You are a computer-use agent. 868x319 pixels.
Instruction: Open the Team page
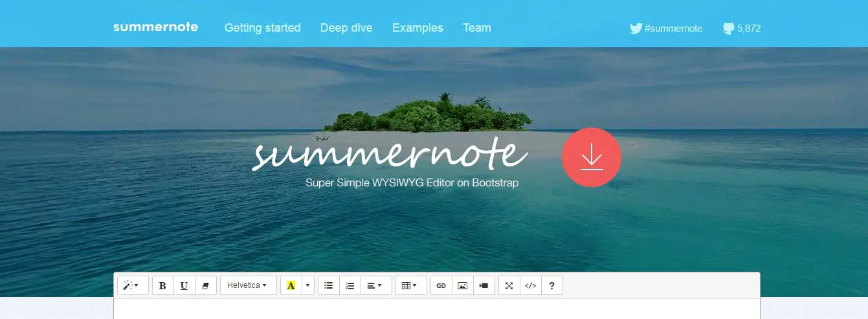tap(477, 28)
